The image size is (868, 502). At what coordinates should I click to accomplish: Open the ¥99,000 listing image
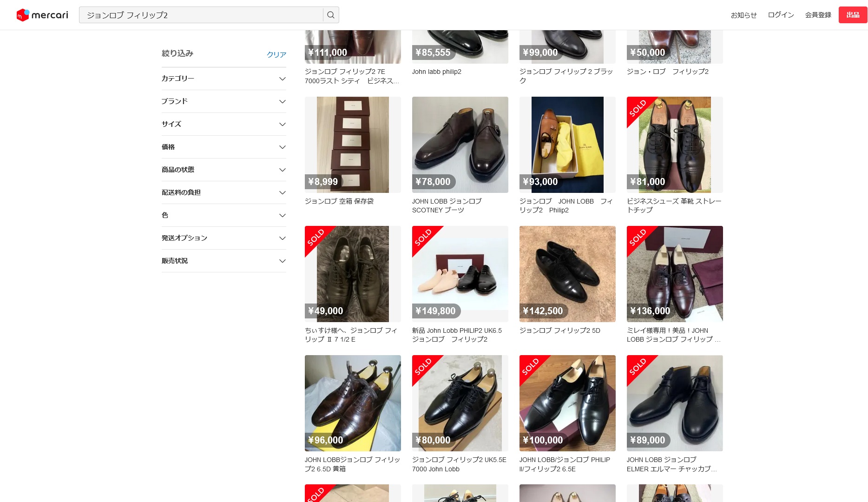(567, 47)
